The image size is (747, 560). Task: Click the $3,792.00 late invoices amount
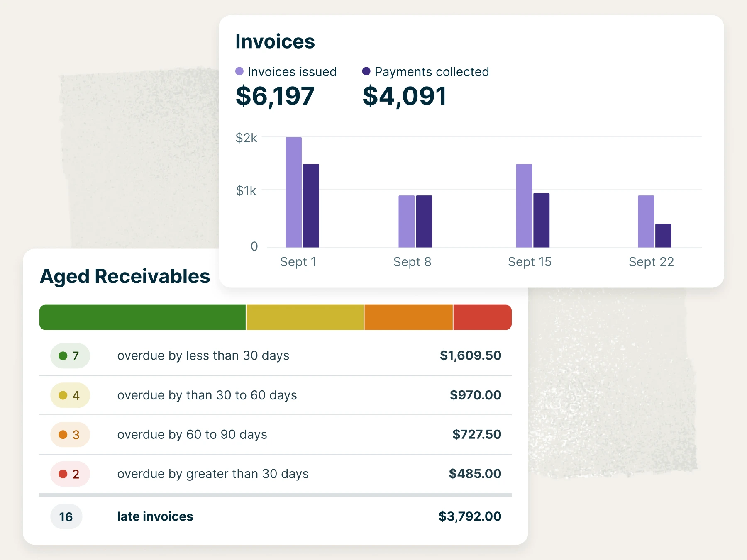click(469, 516)
